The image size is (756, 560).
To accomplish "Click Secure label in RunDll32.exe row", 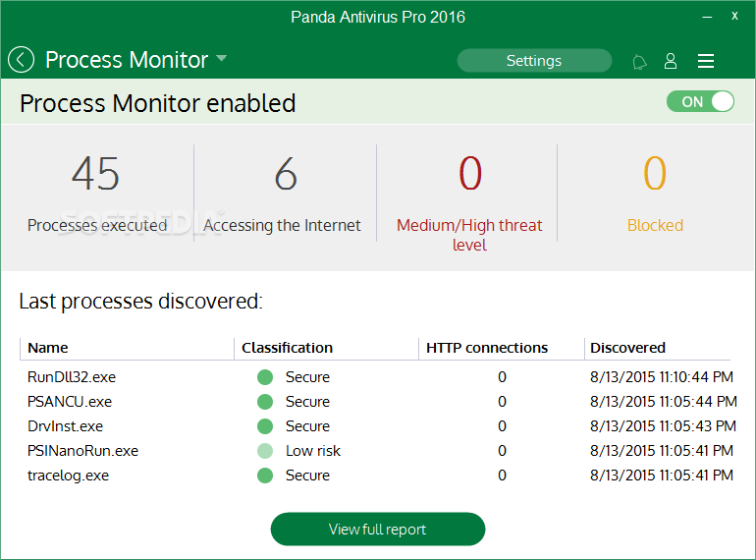I will (307, 376).
